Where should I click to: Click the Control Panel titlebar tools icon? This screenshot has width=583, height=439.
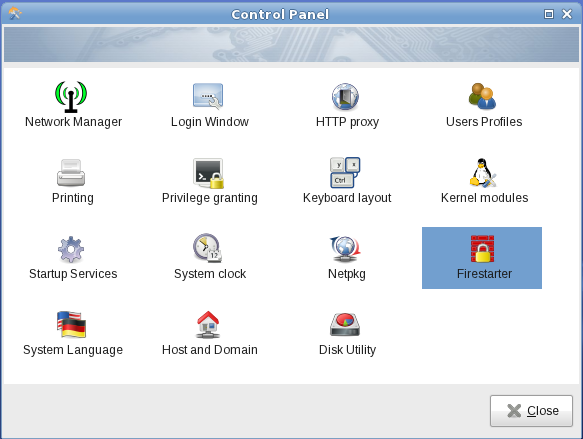(x=15, y=14)
